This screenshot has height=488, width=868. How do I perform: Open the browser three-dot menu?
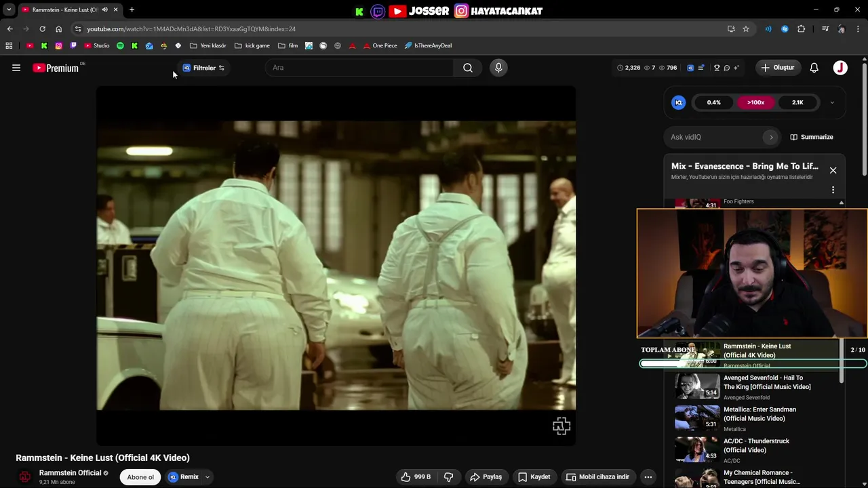click(x=858, y=29)
